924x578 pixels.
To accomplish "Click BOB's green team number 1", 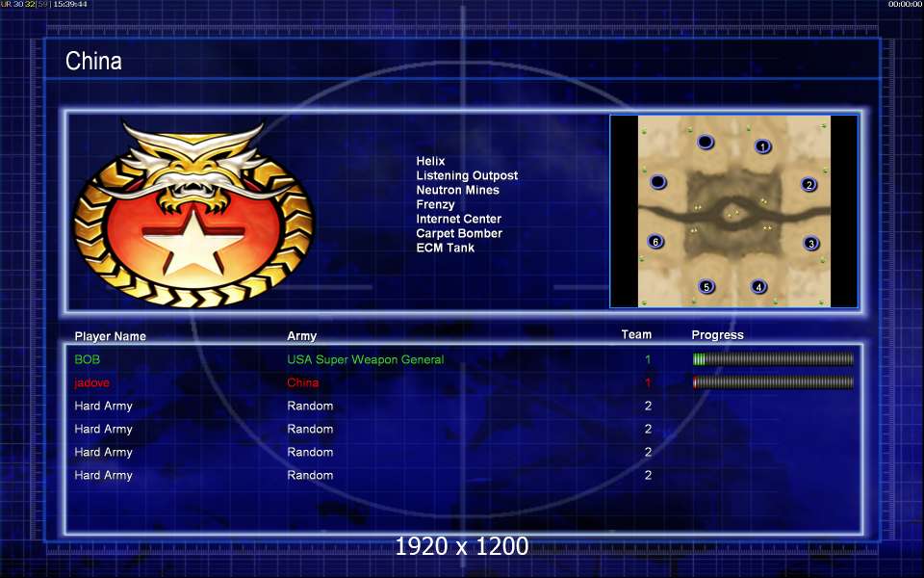I will [x=648, y=359].
